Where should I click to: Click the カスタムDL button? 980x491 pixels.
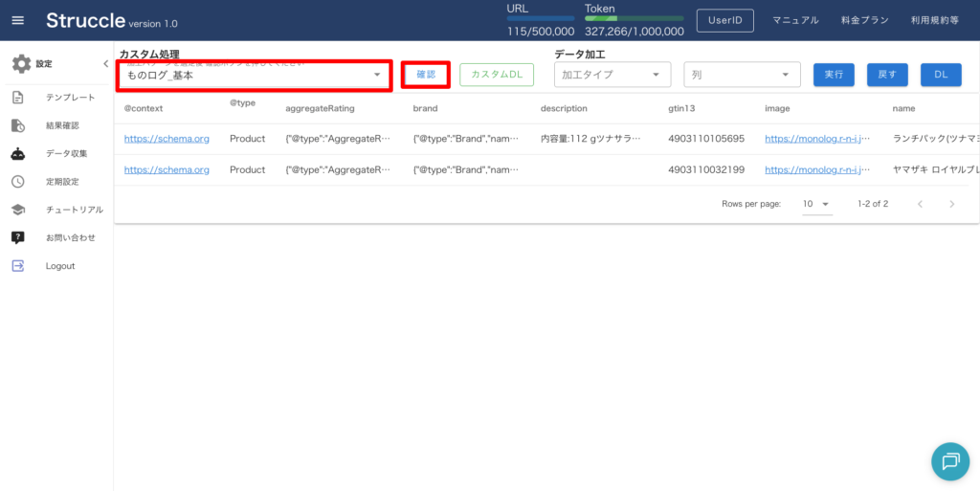point(496,75)
